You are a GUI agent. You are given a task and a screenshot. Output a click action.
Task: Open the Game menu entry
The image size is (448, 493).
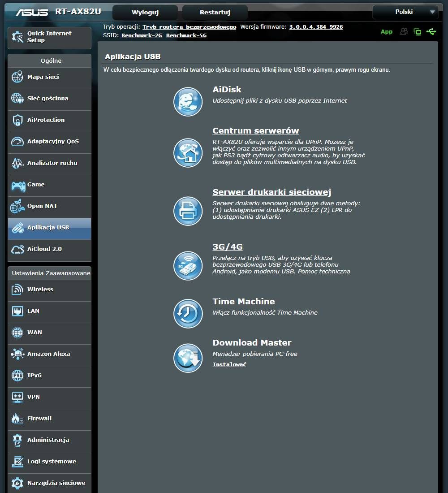[x=49, y=186]
